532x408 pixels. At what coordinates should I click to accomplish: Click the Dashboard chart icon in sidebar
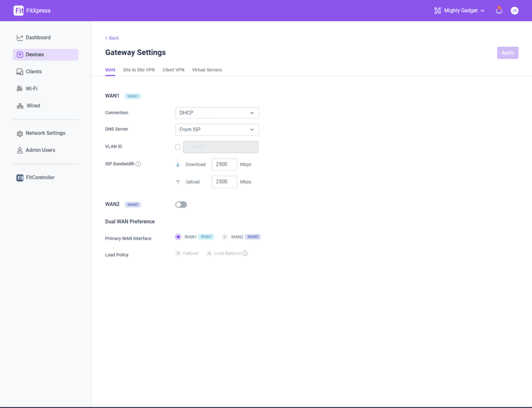pyautogui.click(x=20, y=37)
